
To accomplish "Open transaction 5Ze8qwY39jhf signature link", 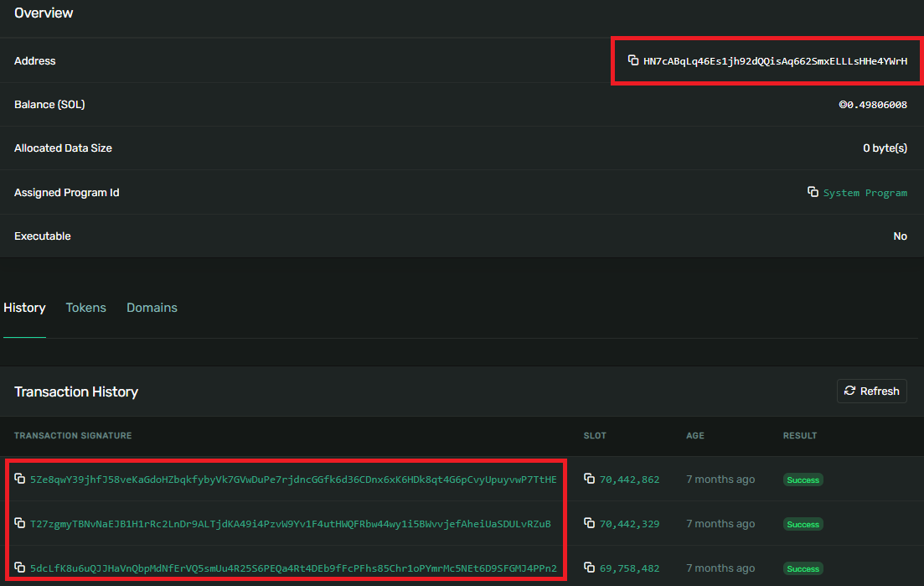I will tap(293, 480).
